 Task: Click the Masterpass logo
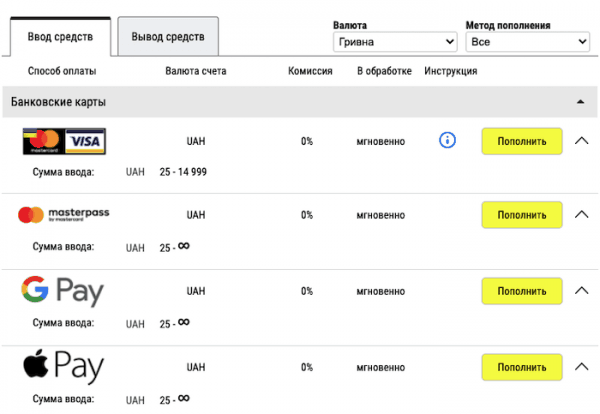point(63,215)
